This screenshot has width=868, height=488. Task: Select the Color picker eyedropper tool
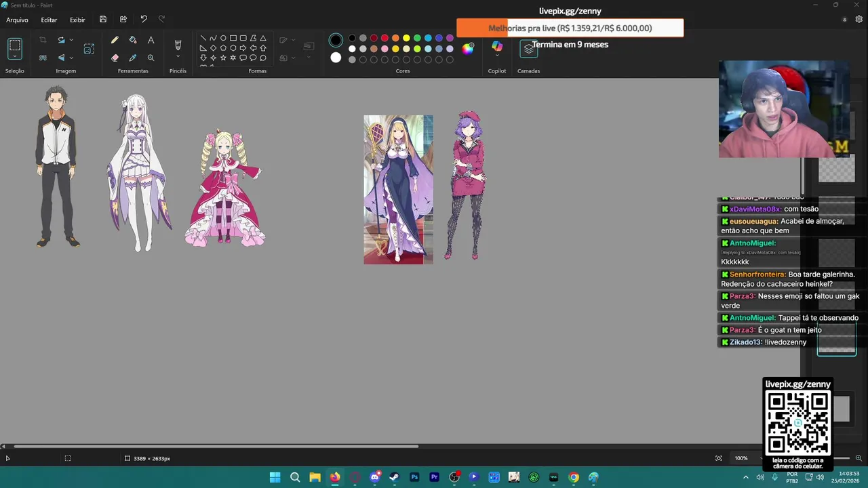pyautogui.click(x=133, y=58)
